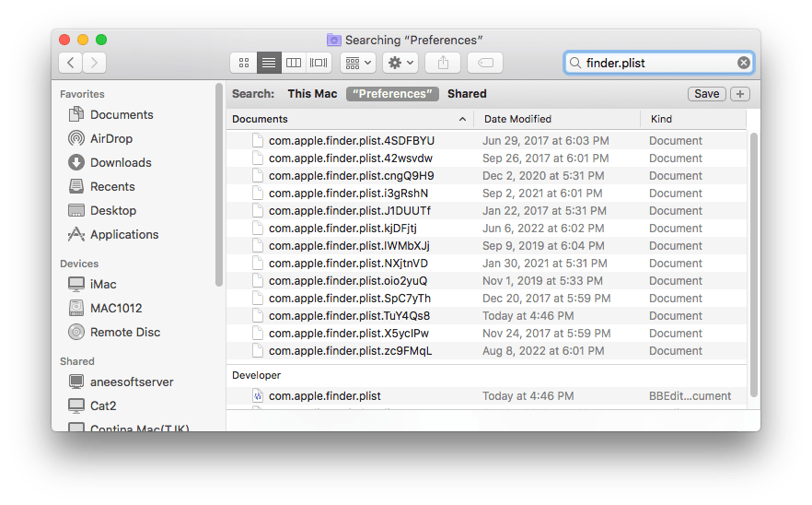The height and width of the screenshot is (505, 812).
Task: Add search criteria with plus button
Action: click(740, 94)
